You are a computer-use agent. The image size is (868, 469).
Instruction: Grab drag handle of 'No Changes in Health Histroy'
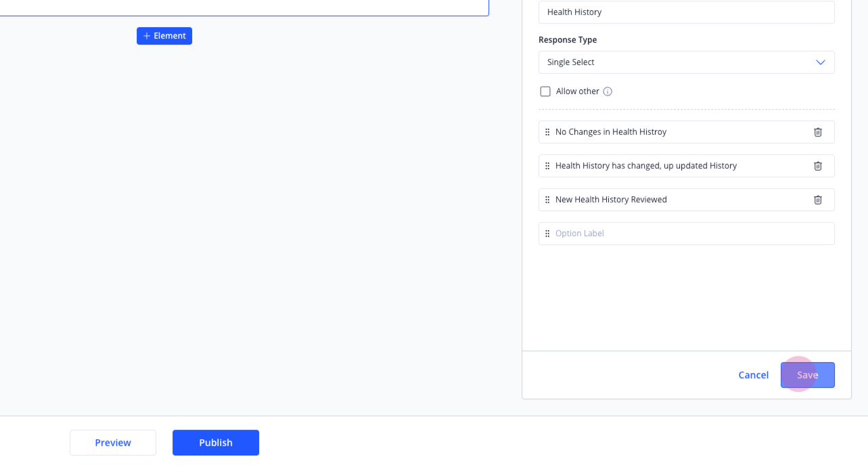(547, 132)
